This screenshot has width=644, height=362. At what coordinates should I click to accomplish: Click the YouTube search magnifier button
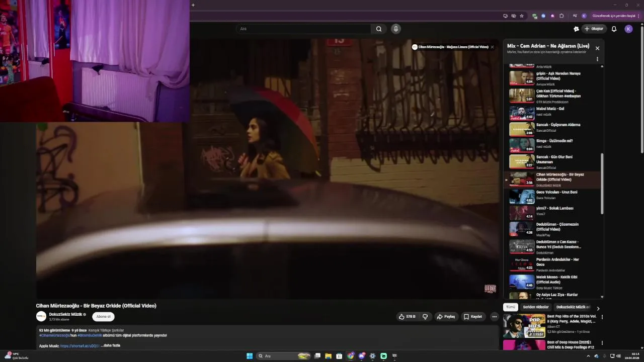[379, 29]
